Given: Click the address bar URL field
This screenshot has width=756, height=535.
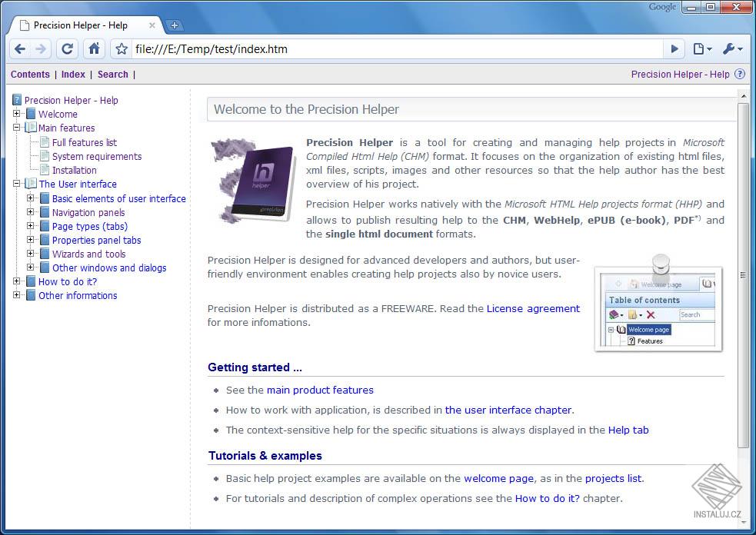Looking at the screenshot, I should tap(398, 48).
